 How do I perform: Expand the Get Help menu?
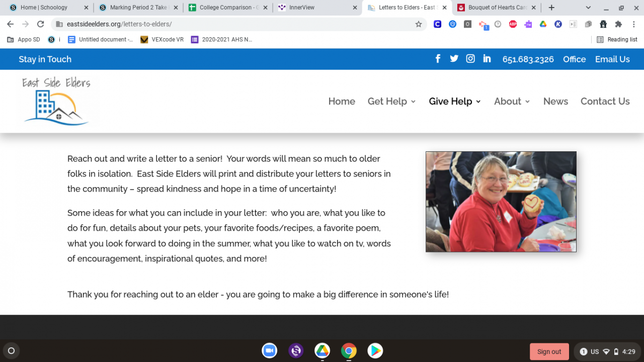(391, 102)
